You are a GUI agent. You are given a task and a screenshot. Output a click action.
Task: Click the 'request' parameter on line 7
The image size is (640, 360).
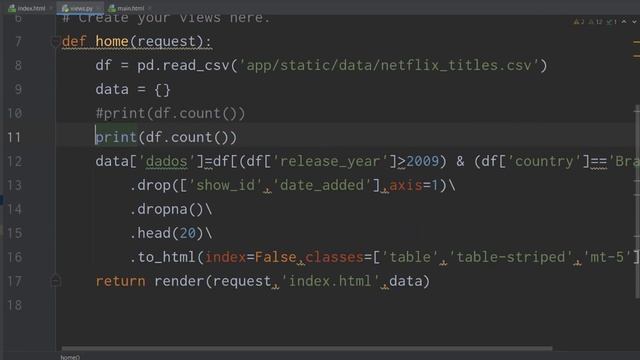(166, 42)
